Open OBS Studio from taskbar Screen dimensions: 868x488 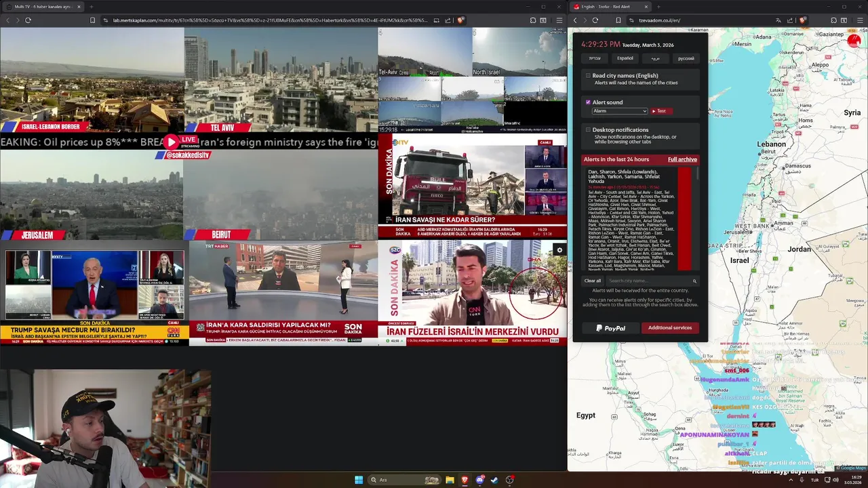point(510,480)
